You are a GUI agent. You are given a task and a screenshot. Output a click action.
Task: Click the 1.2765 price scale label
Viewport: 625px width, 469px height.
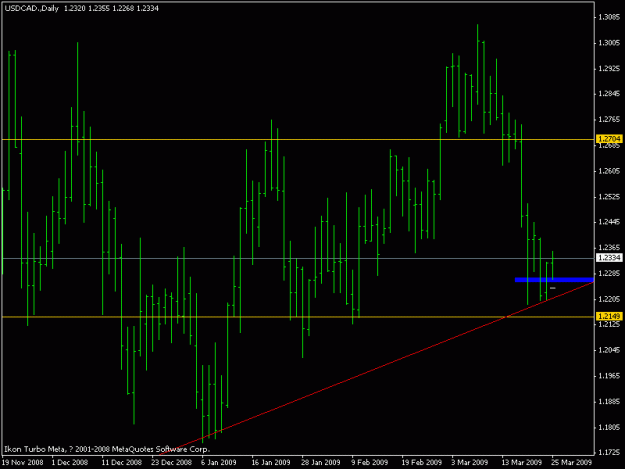[x=609, y=120]
